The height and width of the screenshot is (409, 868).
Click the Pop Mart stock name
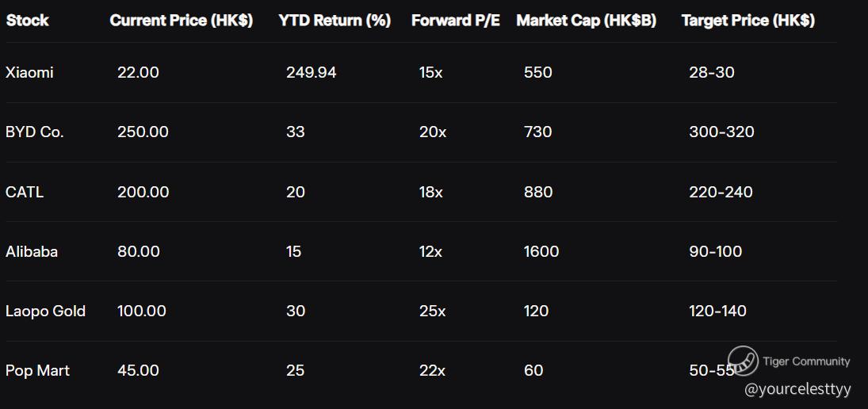[x=37, y=370]
